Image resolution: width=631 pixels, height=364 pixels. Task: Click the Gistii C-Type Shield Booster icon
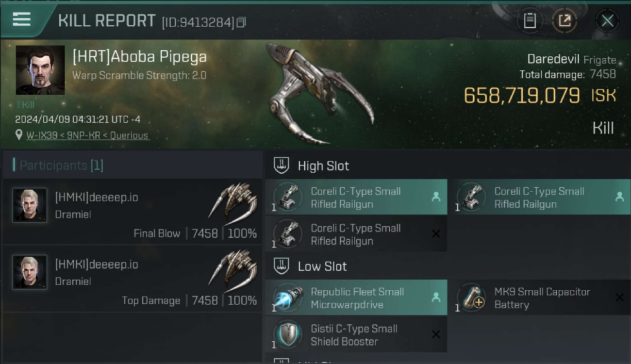point(288,334)
